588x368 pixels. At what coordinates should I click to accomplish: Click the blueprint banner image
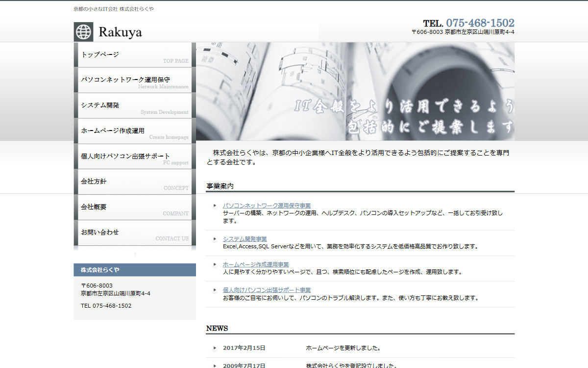[x=355, y=91]
